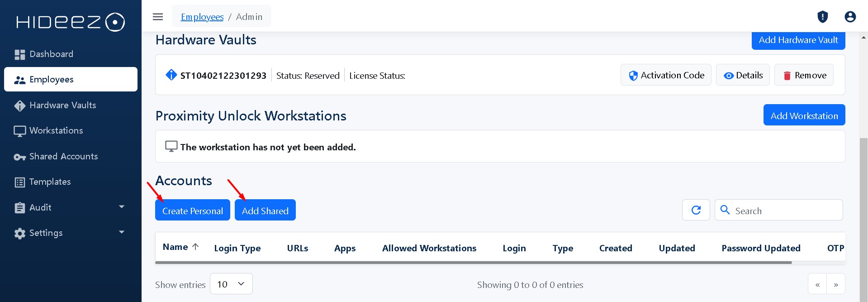Click the Employees breadcrumb link
This screenshot has width=868, height=302.
click(x=202, y=17)
